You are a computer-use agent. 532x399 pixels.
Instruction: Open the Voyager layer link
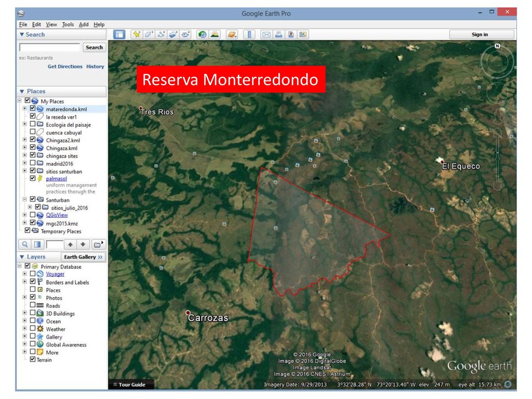pyautogui.click(x=55, y=274)
